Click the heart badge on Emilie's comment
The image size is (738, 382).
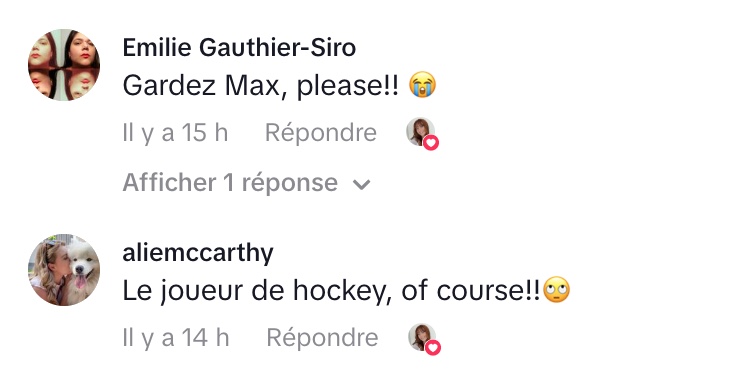tap(431, 143)
